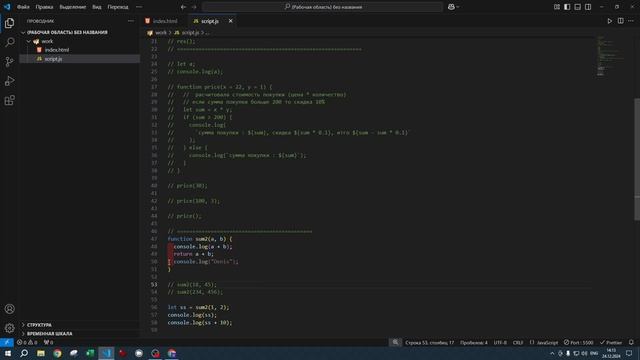Click the Customize Layout icon
640x360 pixels.
click(x=556, y=7)
